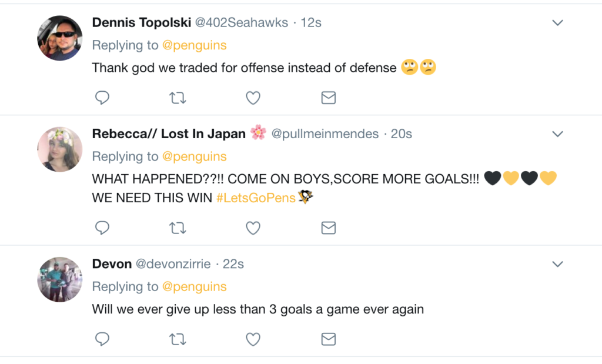Reply to Devon's 3 goals tweet
602x364 pixels.
(102, 339)
